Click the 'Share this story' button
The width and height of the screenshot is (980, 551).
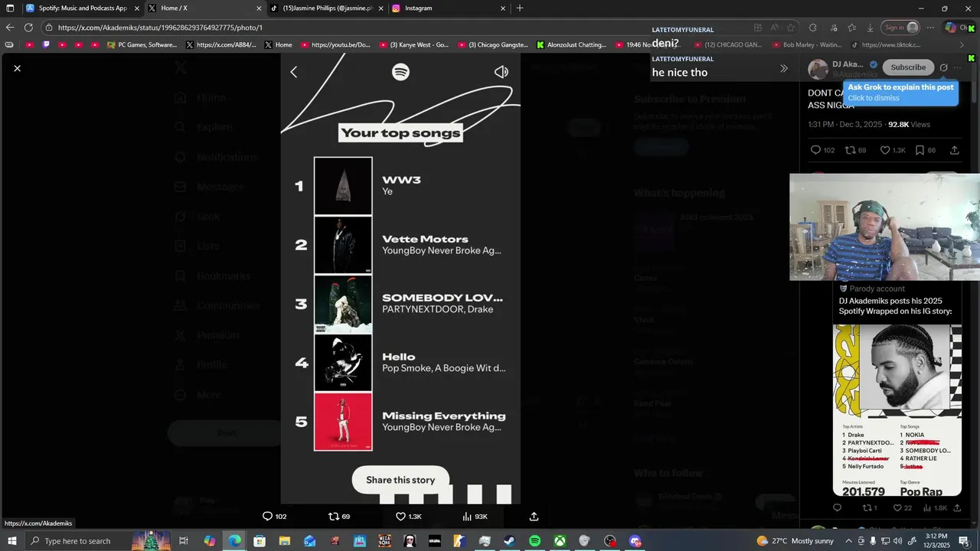point(400,480)
